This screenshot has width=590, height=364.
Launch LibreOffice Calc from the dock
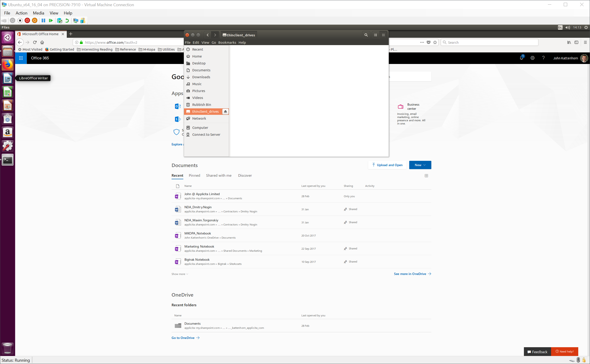(7, 92)
